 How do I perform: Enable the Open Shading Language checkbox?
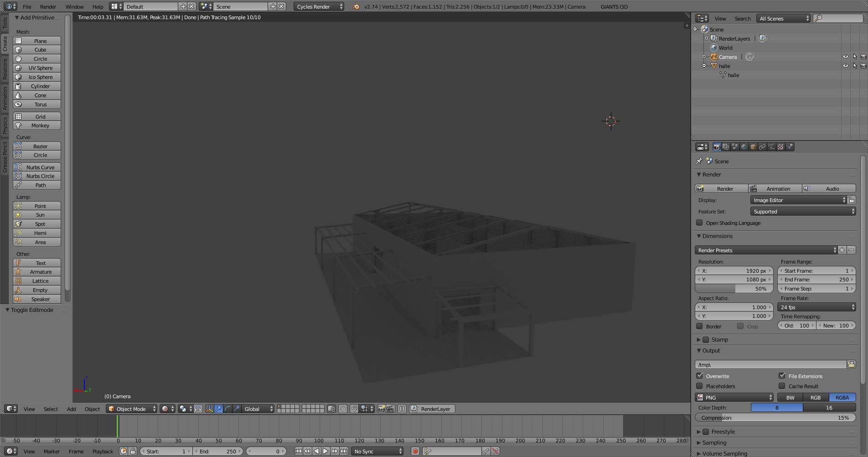pyautogui.click(x=699, y=223)
